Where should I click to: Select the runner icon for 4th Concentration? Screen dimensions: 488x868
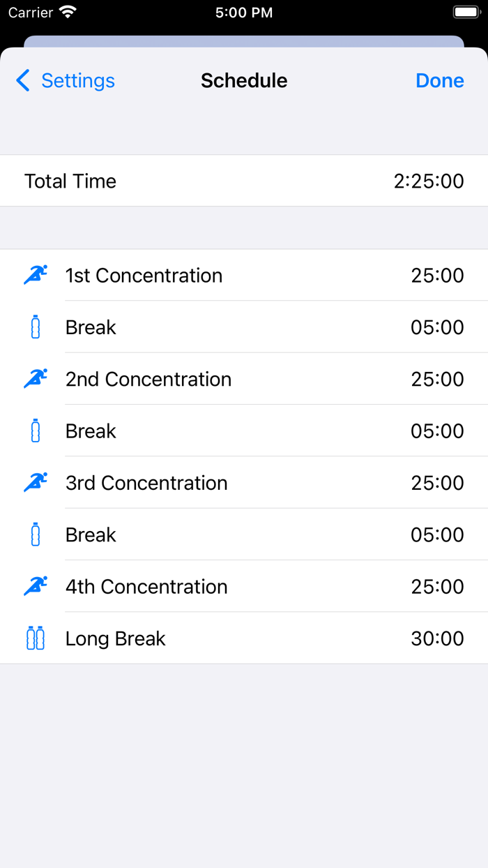pyautogui.click(x=34, y=586)
